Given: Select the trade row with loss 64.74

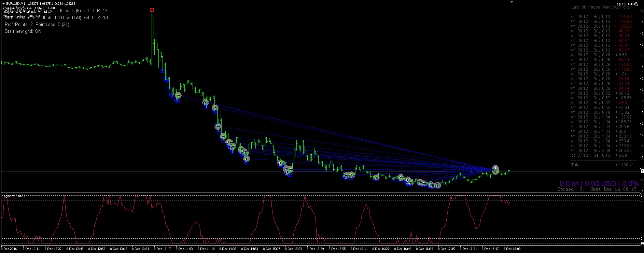Looking at the screenshot, I should [x=600, y=60].
